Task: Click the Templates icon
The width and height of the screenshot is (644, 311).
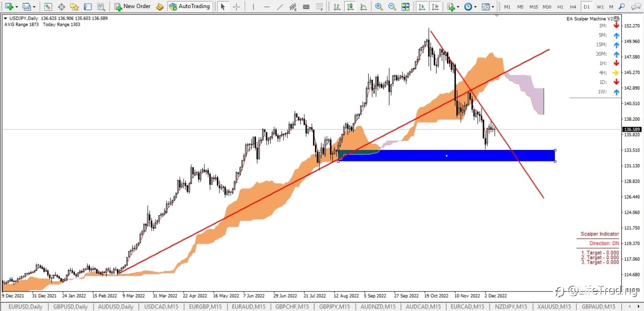Action: pyautogui.click(x=485, y=7)
